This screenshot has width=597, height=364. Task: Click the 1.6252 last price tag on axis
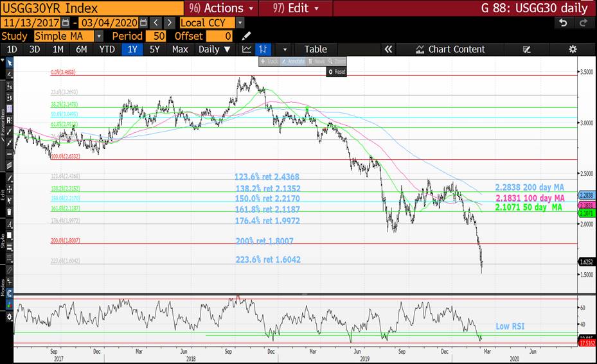tap(586, 262)
